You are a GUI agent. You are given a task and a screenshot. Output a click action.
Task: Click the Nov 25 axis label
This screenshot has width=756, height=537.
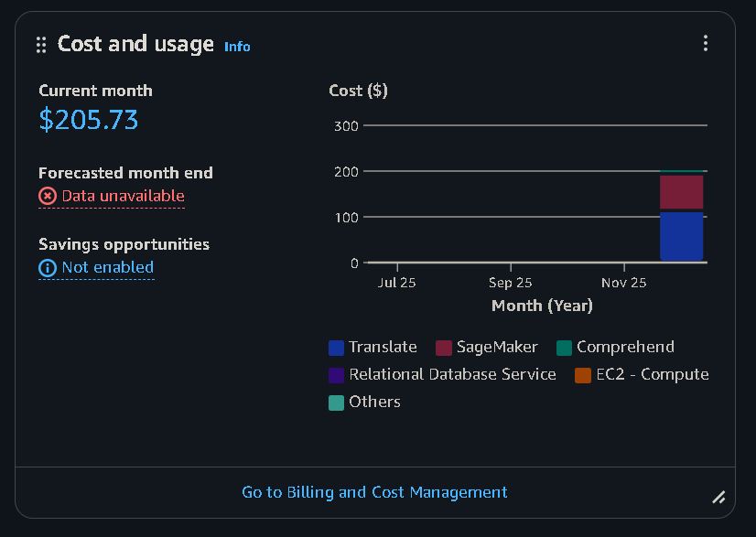(x=624, y=283)
